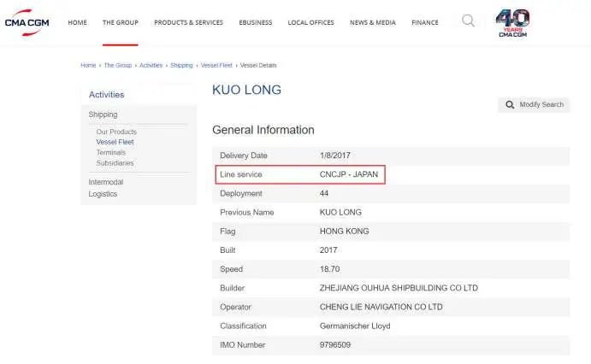Click the Built label
This screenshot has width=591, height=364.
point(228,250)
